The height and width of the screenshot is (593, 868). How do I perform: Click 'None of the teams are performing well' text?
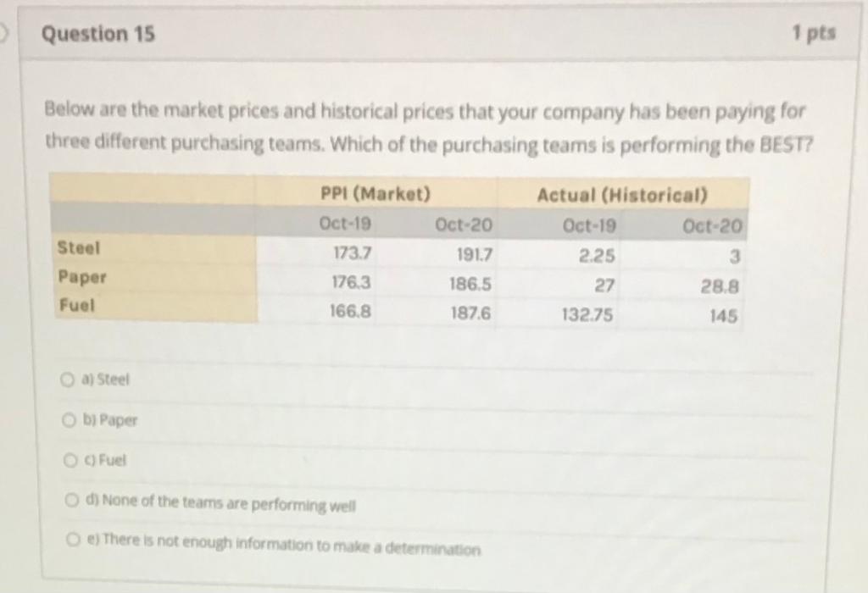point(229,503)
